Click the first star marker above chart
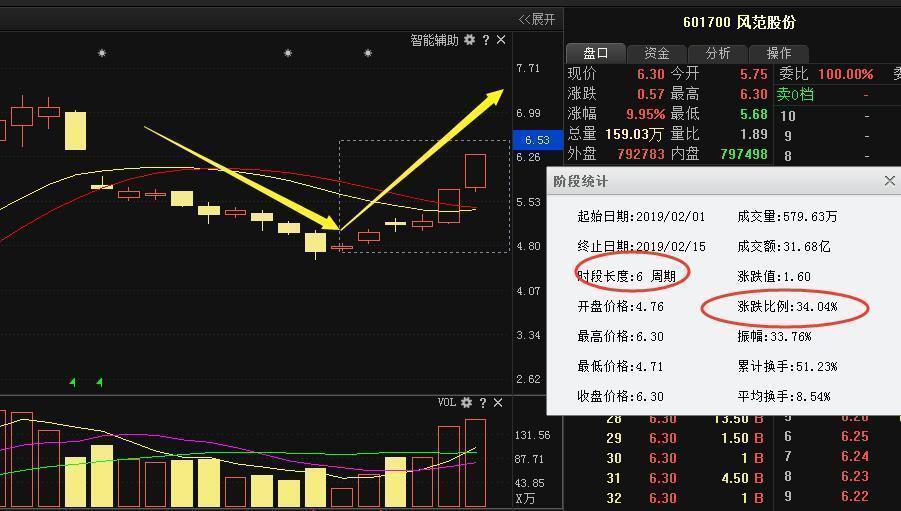The image size is (901, 511). (102, 53)
